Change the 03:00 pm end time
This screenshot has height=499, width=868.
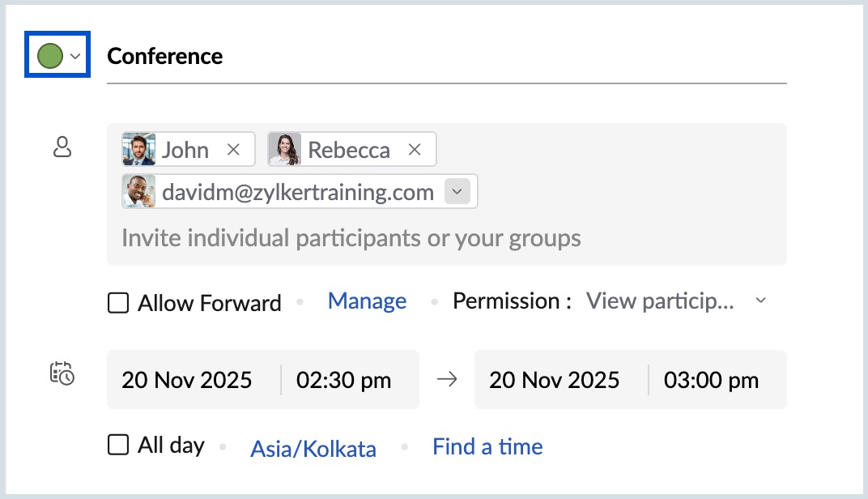coord(711,380)
